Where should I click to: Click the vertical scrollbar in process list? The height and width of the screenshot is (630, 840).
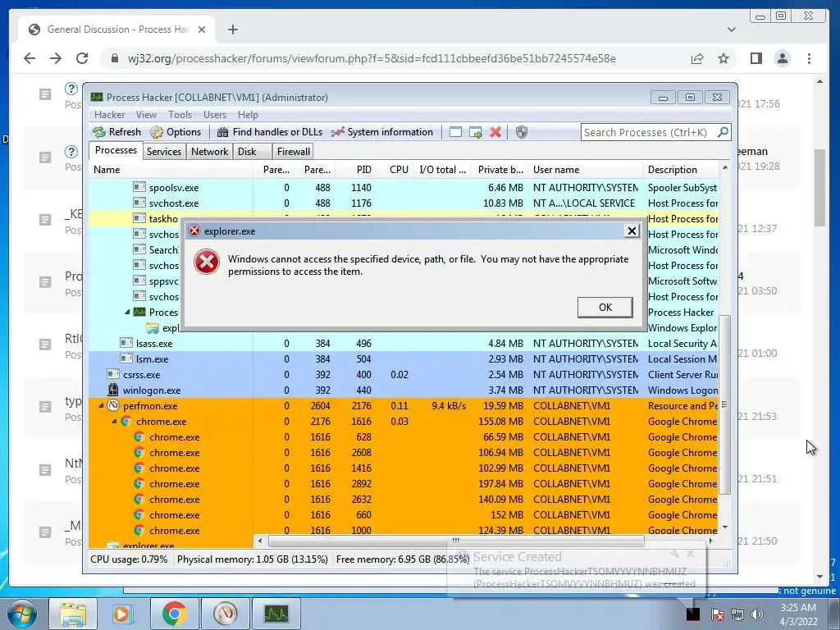coord(724,404)
